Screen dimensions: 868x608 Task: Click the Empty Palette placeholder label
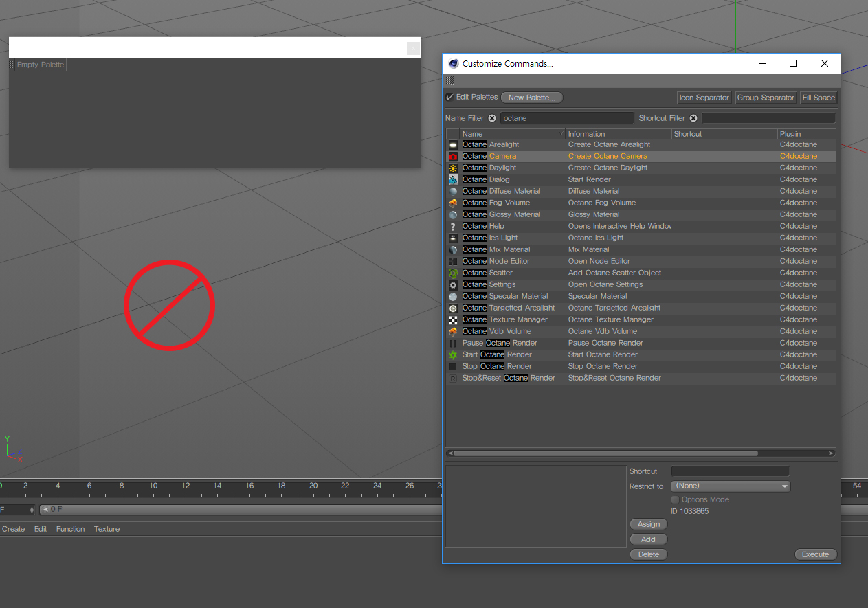(41, 65)
